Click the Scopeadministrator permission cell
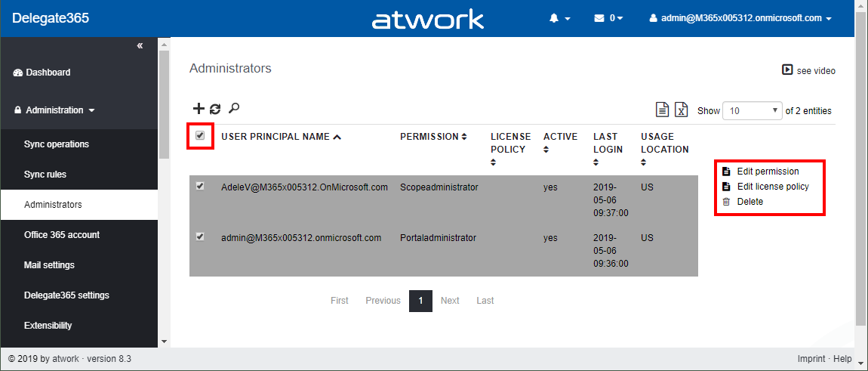Image resolution: width=868 pixels, height=371 pixels. pos(439,187)
